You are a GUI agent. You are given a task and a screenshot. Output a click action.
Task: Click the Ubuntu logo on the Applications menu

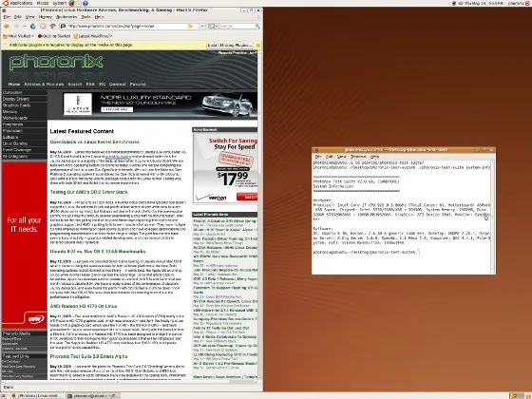pyautogui.click(x=5, y=3)
